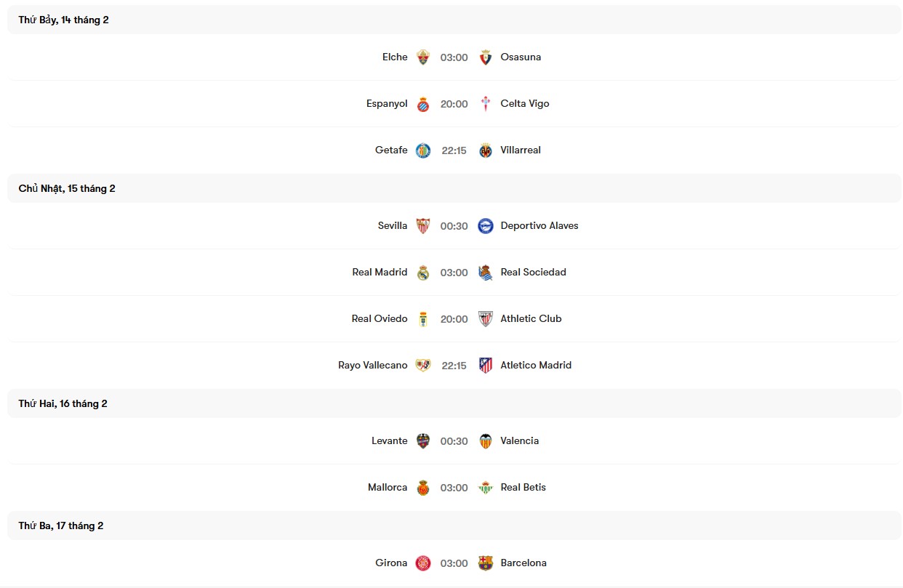Click the 00:30 time for Levante vs Valencia
This screenshot has width=903, height=588.
click(x=454, y=440)
